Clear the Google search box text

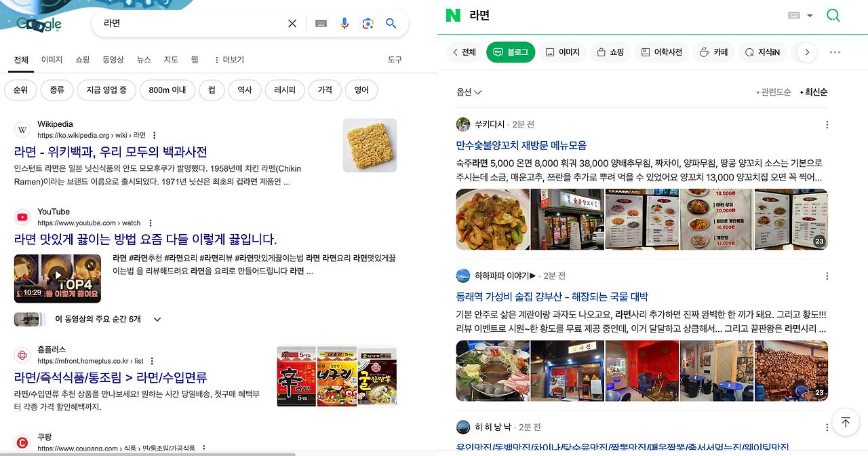(292, 24)
